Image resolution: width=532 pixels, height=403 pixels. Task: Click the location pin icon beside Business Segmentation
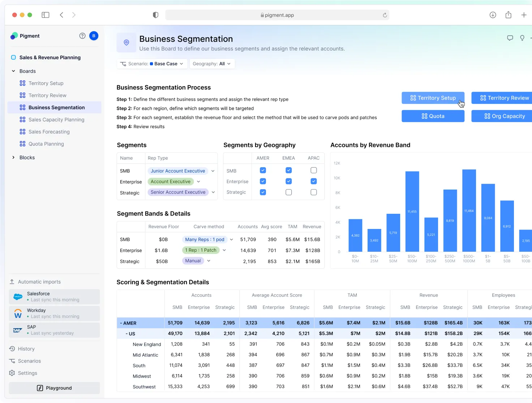pyautogui.click(x=126, y=42)
